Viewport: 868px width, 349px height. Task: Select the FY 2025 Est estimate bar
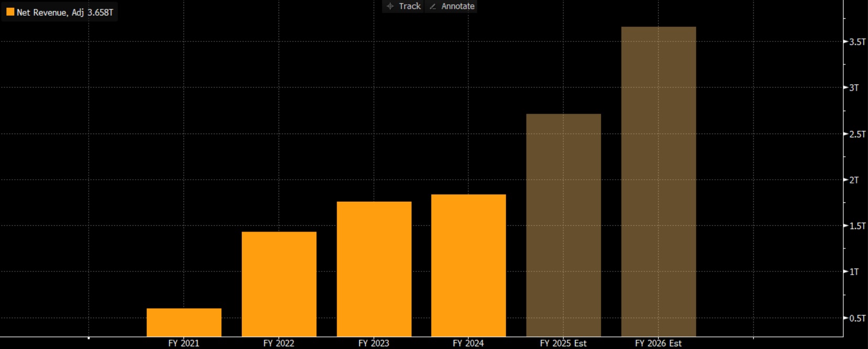pyautogui.click(x=563, y=225)
